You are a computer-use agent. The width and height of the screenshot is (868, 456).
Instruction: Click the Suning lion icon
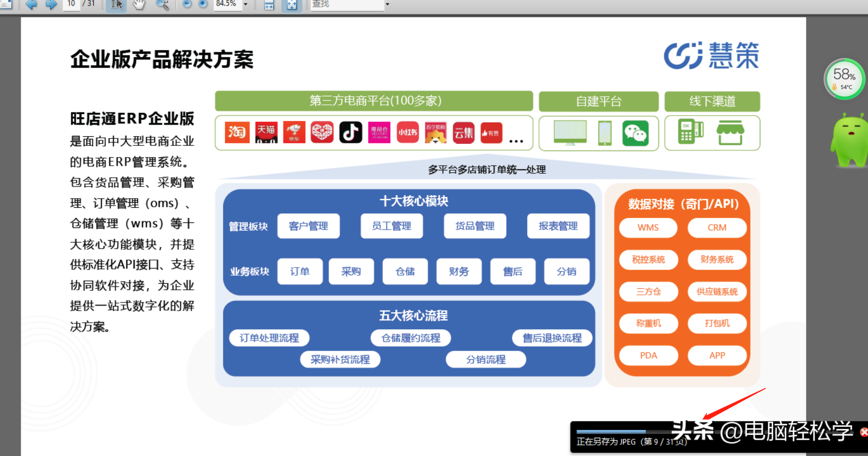[436, 133]
